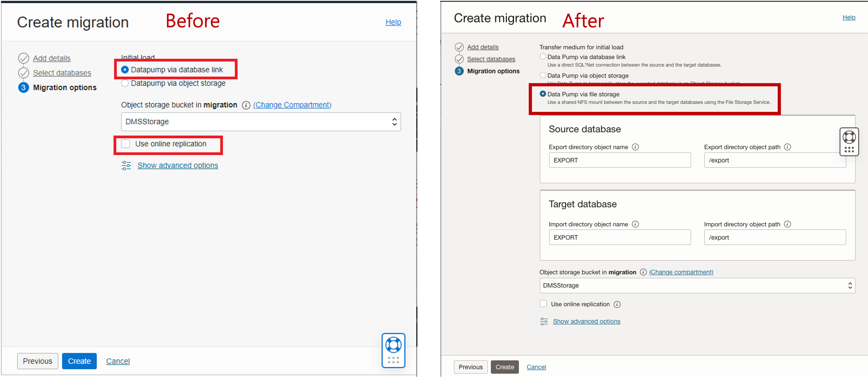This screenshot has width=868, height=377.
Task: Click Select databases checkmark icon in Before panel
Action: pos(23,73)
